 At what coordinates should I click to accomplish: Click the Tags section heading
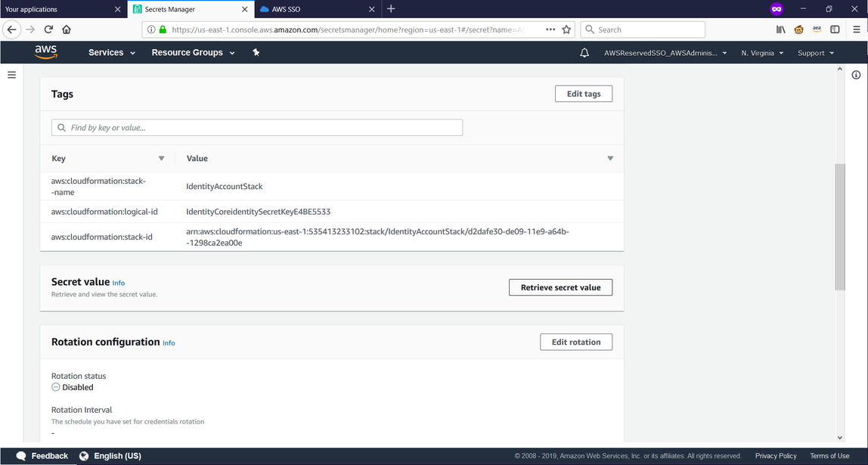[62, 94]
